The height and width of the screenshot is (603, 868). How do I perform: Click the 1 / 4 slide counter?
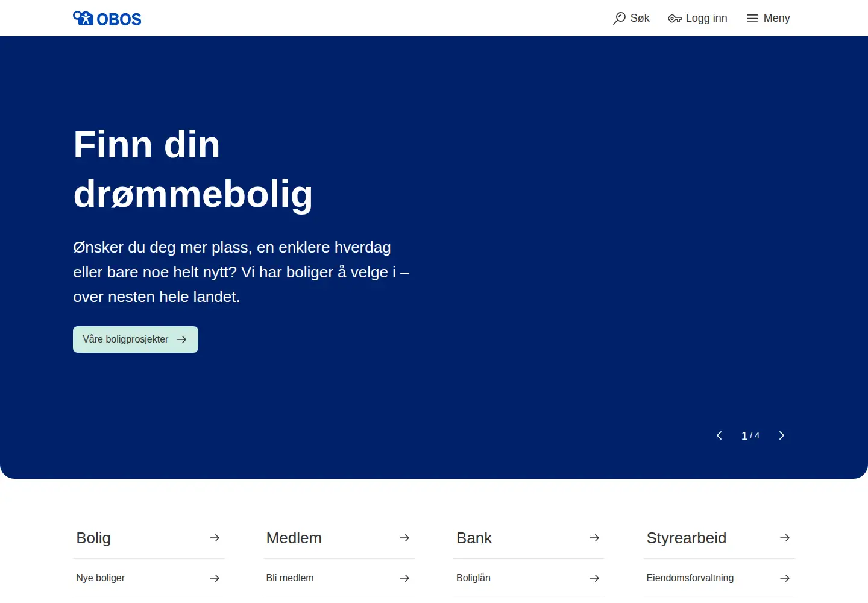pyautogui.click(x=750, y=435)
